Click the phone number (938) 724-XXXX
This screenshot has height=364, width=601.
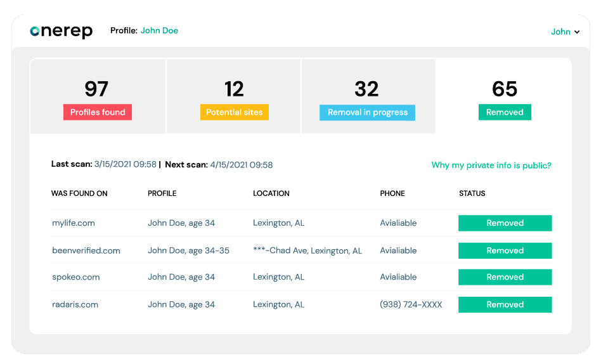411,304
